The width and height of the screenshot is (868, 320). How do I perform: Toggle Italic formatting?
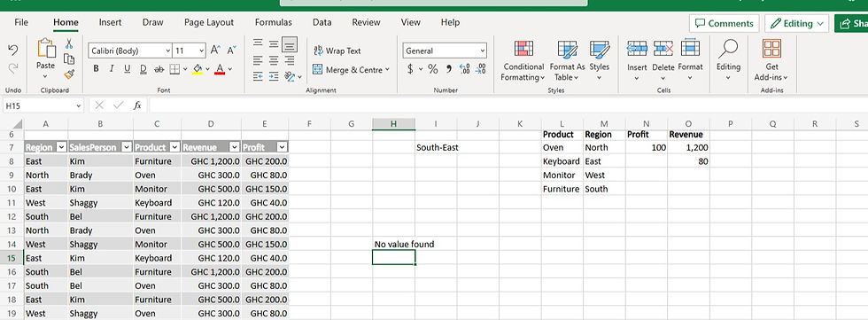point(112,69)
